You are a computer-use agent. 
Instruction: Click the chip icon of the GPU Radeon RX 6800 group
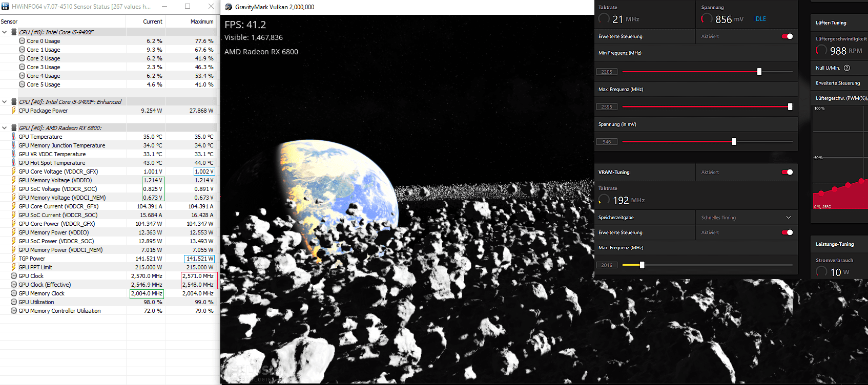click(x=14, y=128)
